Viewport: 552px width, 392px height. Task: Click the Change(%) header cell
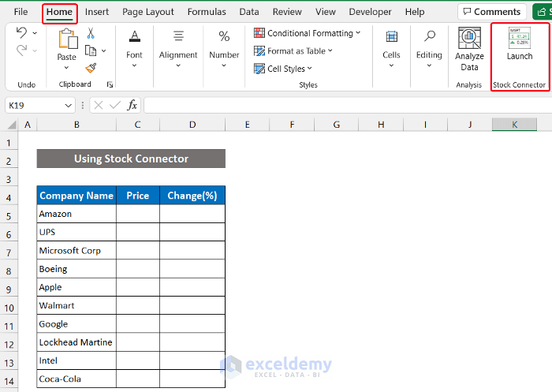[192, 196]
